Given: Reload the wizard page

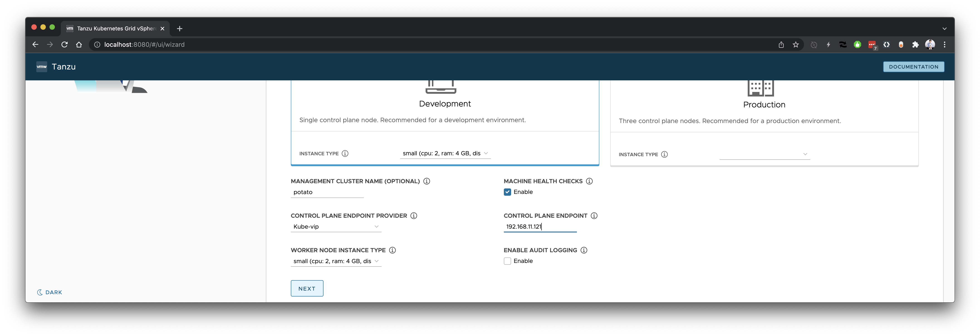Looking at the screenshot, I should click(64, 44).
